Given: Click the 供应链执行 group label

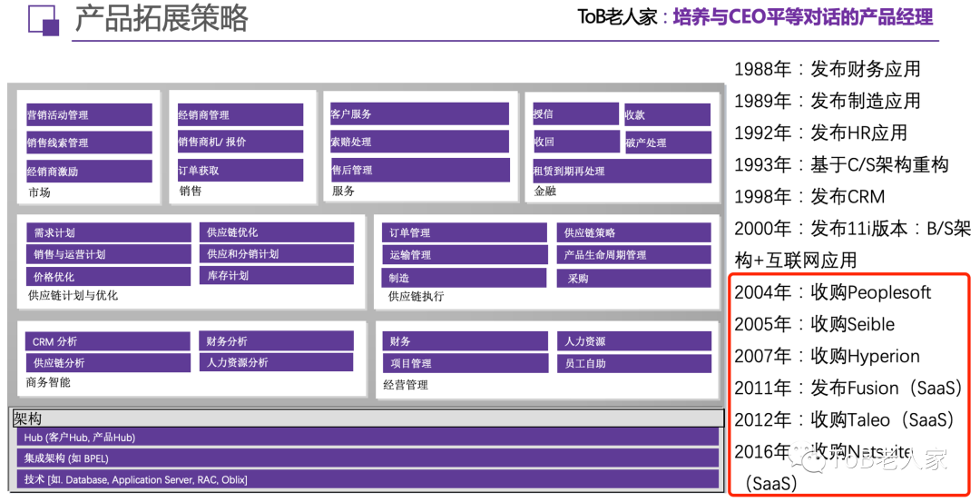Looking at the screenshot, I should click(416, 296).
